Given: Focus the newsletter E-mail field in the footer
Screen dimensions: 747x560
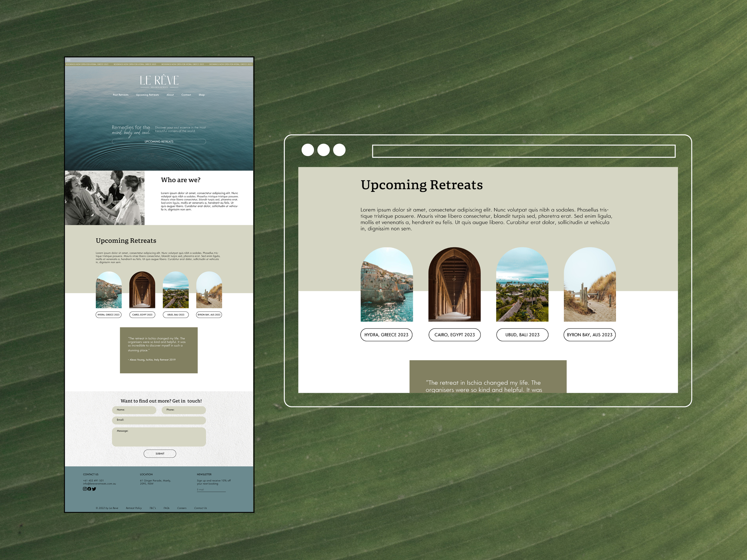Looking at the screenshot, I should 212,490.
